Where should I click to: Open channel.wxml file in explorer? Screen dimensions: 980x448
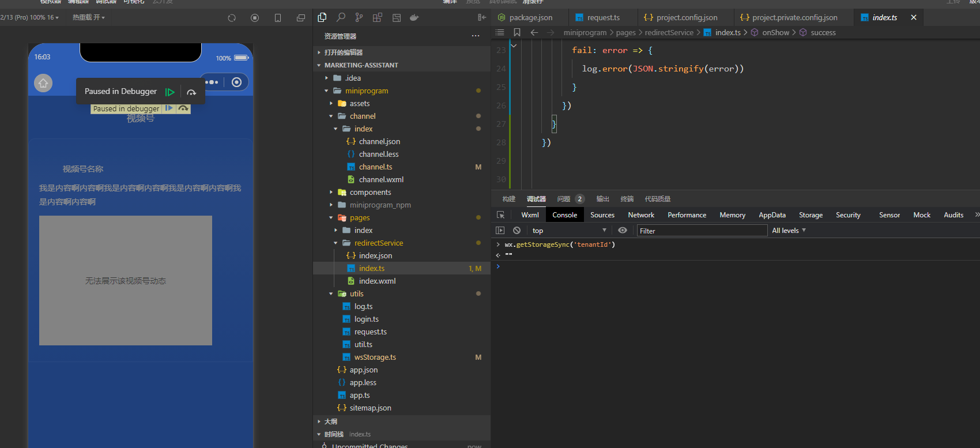(x=381, y=180)
